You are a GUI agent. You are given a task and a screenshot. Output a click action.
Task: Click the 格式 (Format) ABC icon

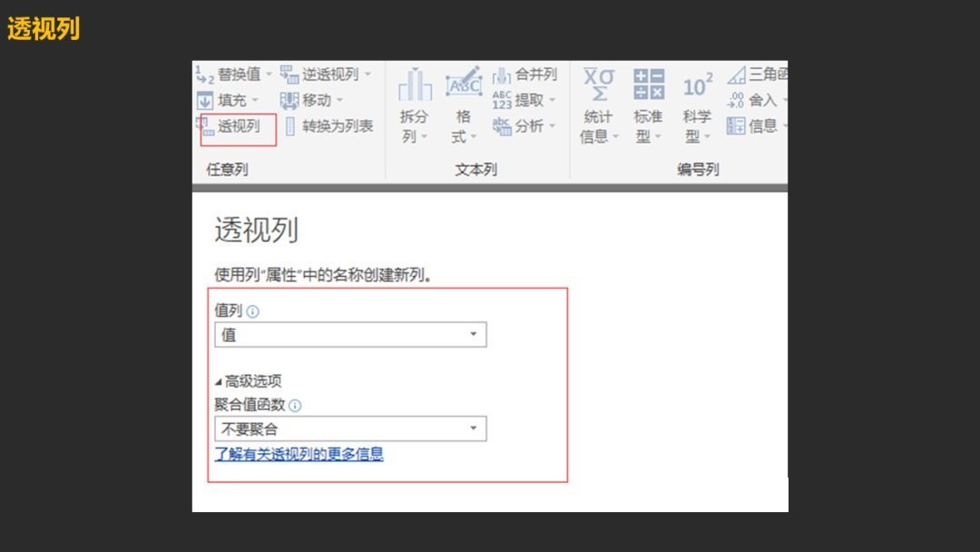pos(464,85)
